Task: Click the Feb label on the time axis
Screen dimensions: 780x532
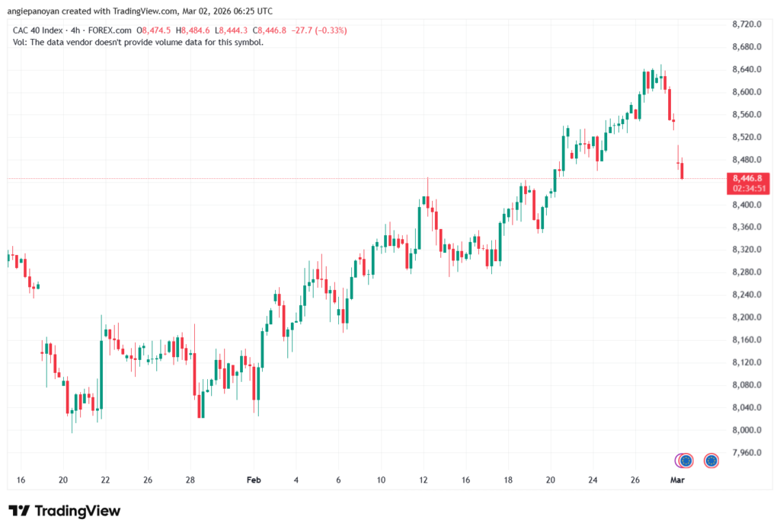Action: [254, 480]
